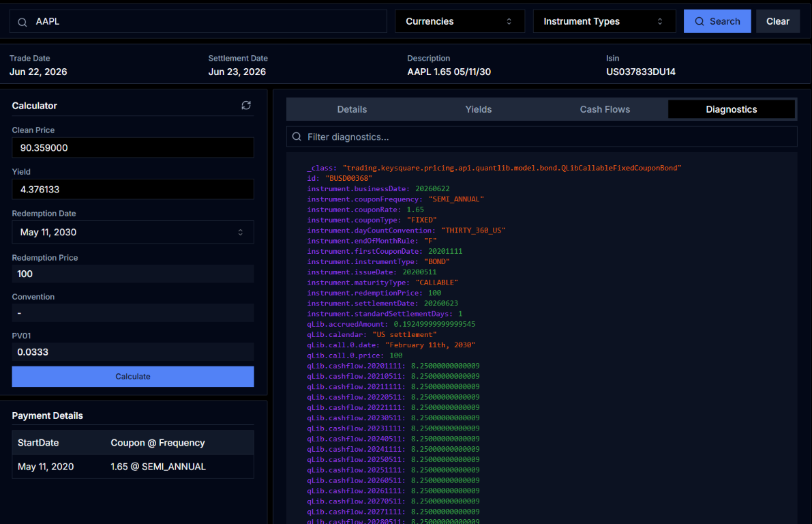Click the chevron arrows on Redemption Date
Image resolution: width=812 pixels, height=524 pixels.
[240, 232]
